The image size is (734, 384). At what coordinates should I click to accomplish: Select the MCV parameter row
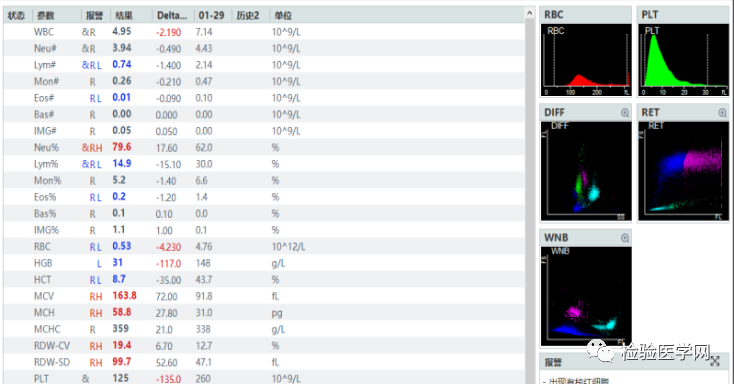pos(264,296)
